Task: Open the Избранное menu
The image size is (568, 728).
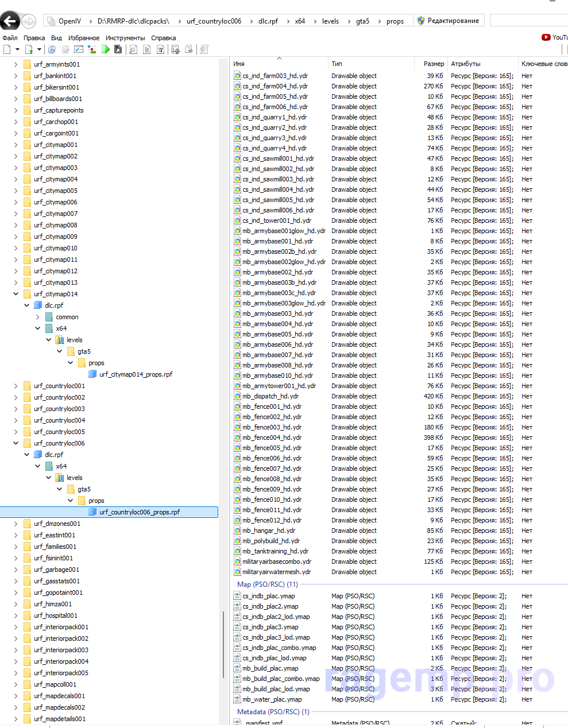Action: point(84,38)
